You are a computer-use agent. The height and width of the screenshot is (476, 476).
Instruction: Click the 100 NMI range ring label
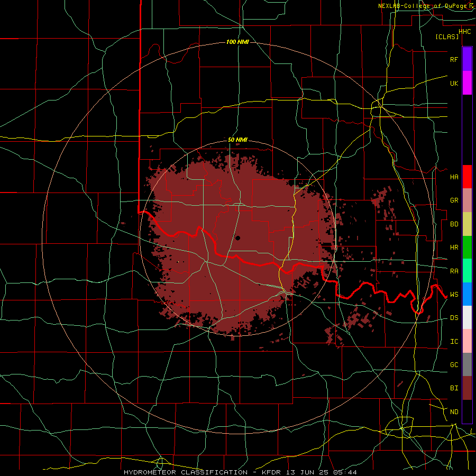(237, 42)
